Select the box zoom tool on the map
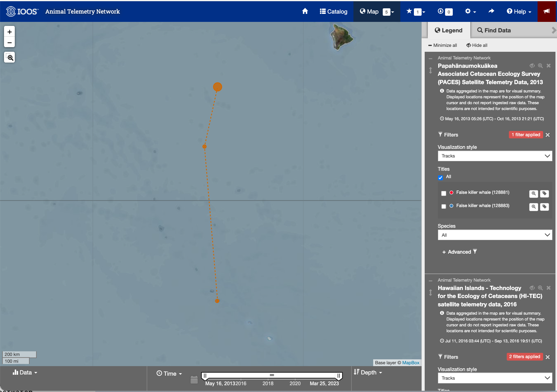The width and height of the screenshot is (557, 392). coord(9,57)
